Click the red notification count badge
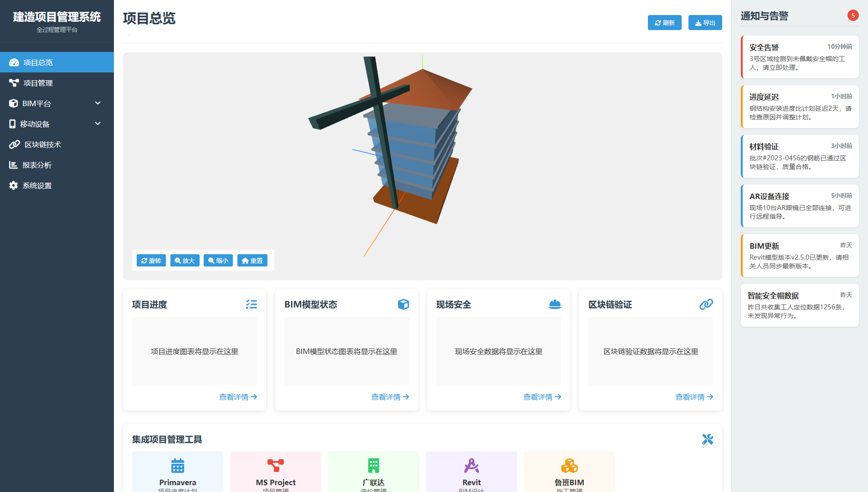The width and height of the screenshot is (868, 492). [x=853, y=15]
